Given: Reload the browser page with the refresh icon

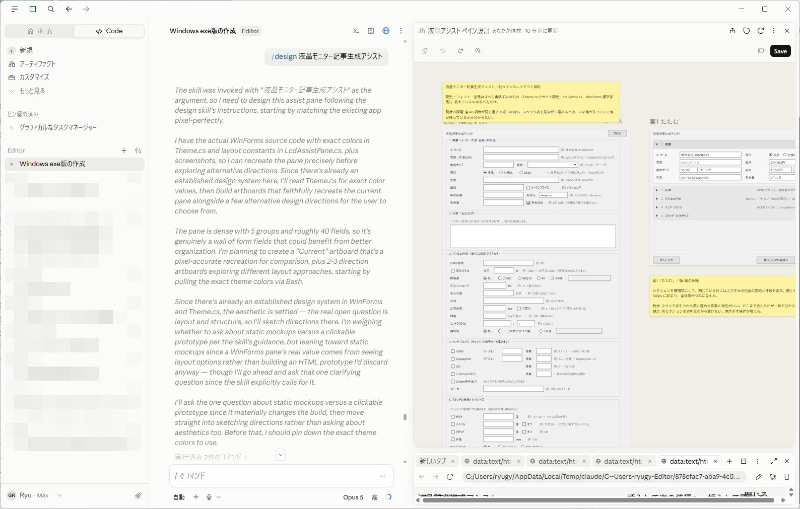Looking at the screenshot, I should tap(449, 477).
